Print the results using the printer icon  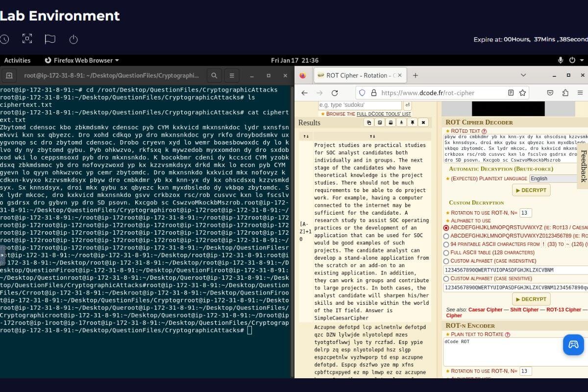[x=391, y=122]
